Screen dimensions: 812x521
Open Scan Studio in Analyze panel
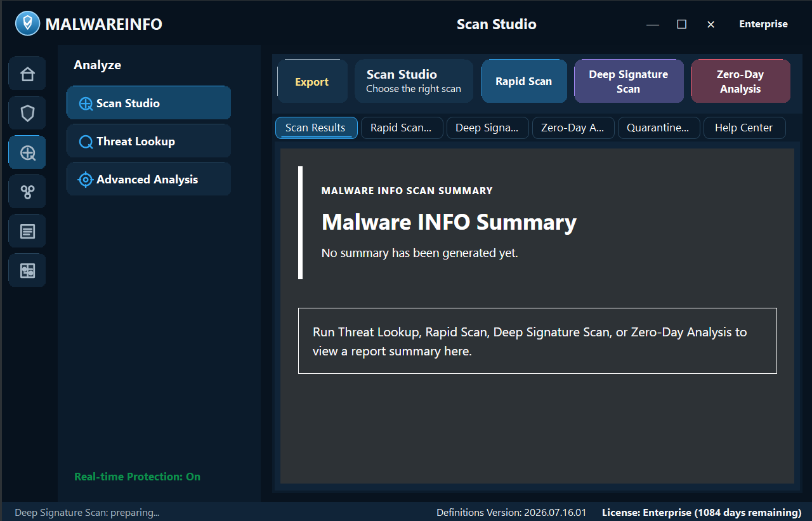(149, 103)
